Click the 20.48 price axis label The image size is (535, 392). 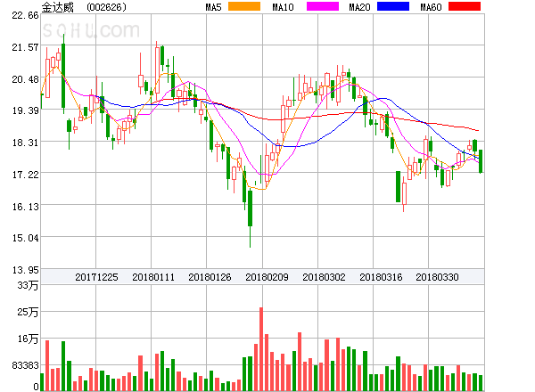[x=25, y=79]
